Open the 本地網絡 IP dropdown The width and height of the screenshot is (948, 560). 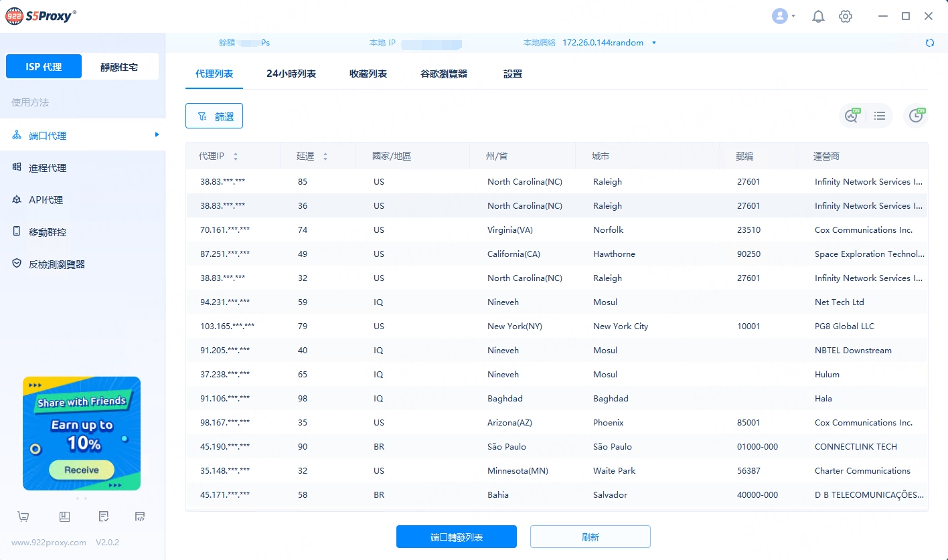[654, 43]
